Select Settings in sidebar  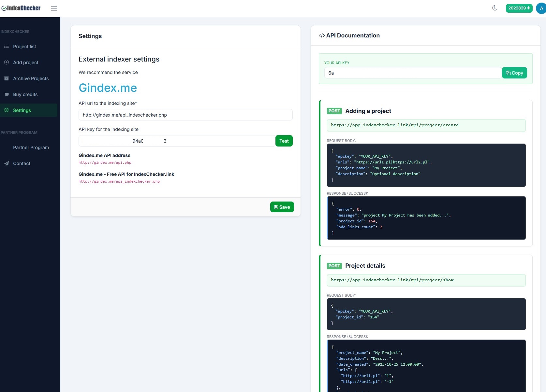(22, 110)
